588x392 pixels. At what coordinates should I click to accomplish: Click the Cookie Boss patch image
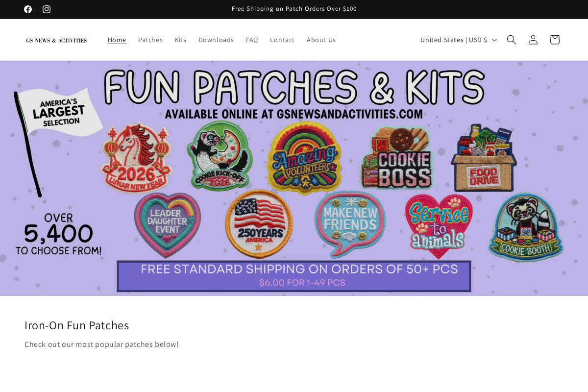[397, 157]
